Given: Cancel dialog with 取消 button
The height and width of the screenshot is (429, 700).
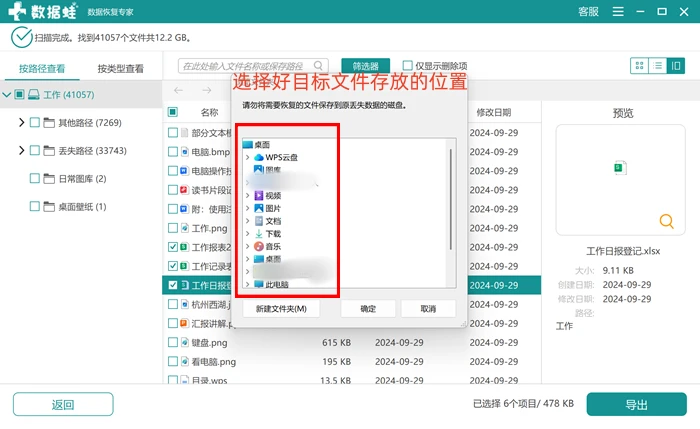Looking at the screenshot, I should [428, 308].
